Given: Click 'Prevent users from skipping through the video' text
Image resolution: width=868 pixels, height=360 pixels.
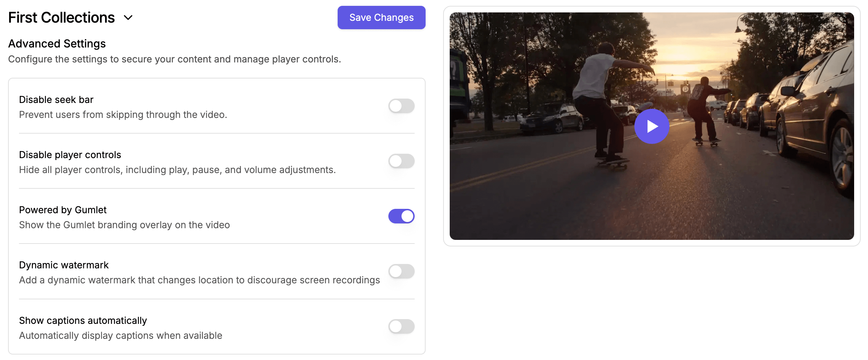Looking at the screenshot, I should point(123,115).
